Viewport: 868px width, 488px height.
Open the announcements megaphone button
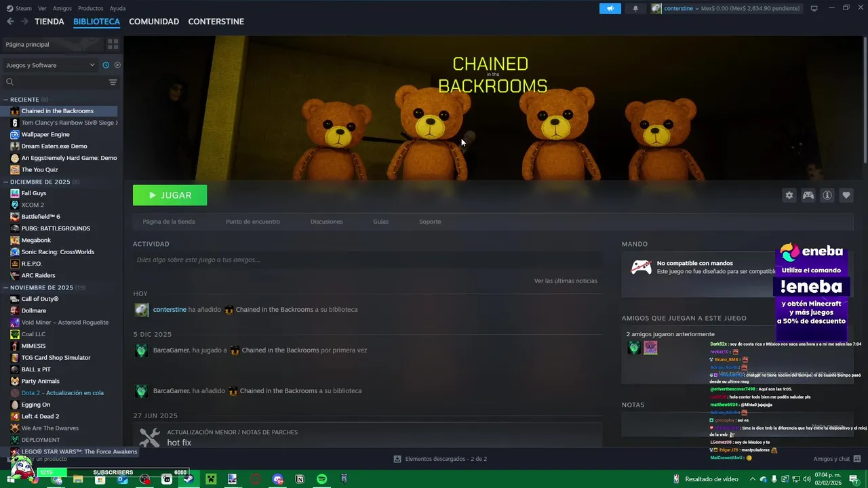[x=610, y=8]
